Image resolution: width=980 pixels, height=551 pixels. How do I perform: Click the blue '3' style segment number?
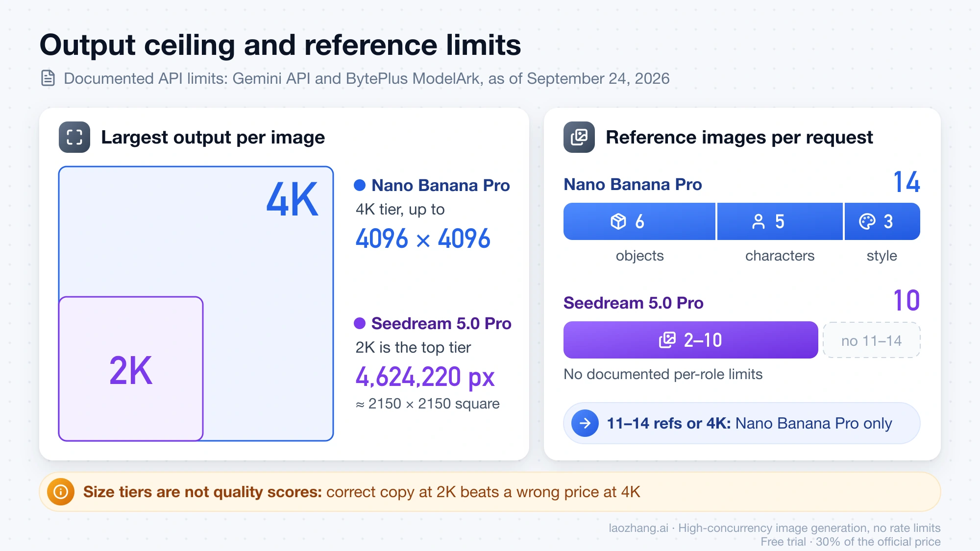(888, 221)
